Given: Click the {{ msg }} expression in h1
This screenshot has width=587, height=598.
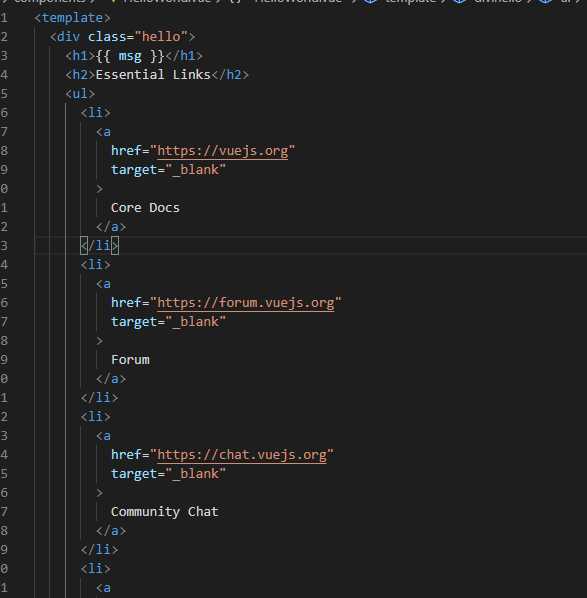Looking at the screenshot, I should click(130, 56).
